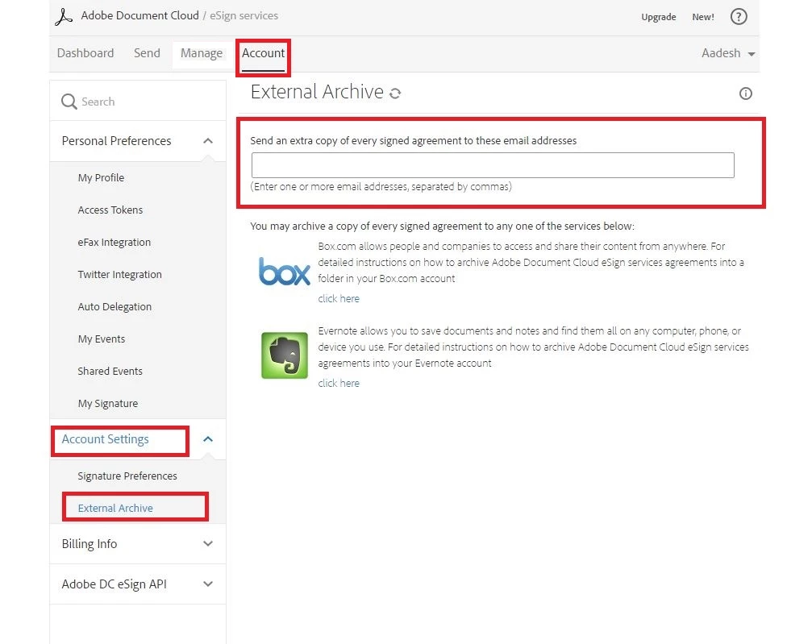Screen dimensions: 812x644
Task: Click the New! link
Action: [702, 17]
